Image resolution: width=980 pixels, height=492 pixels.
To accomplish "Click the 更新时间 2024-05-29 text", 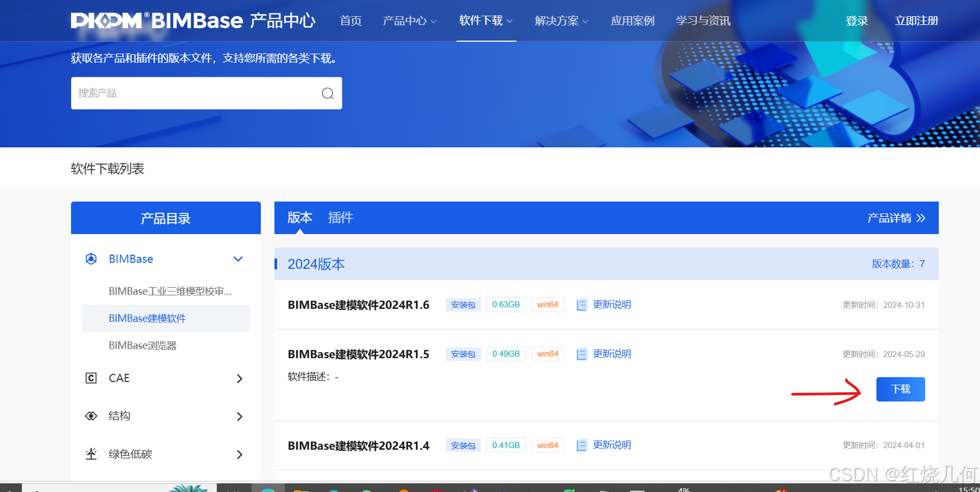I will [x=883, y=354].
